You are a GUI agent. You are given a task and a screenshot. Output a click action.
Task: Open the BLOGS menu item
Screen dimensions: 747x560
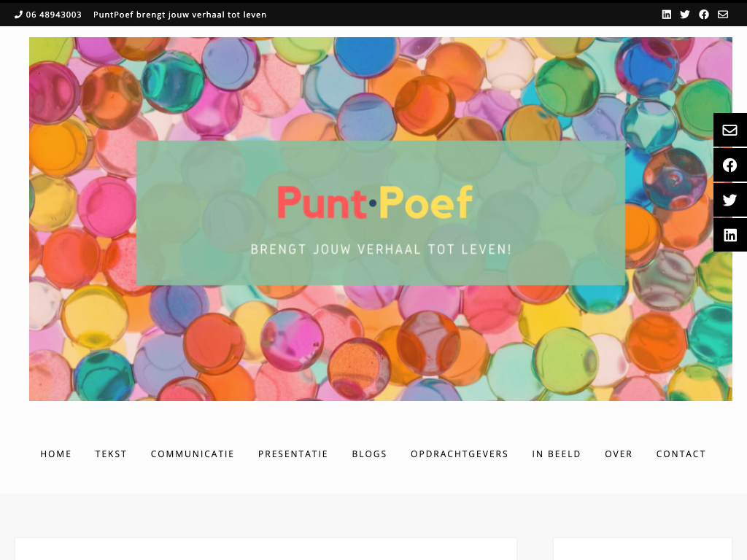tap(369, 454)
